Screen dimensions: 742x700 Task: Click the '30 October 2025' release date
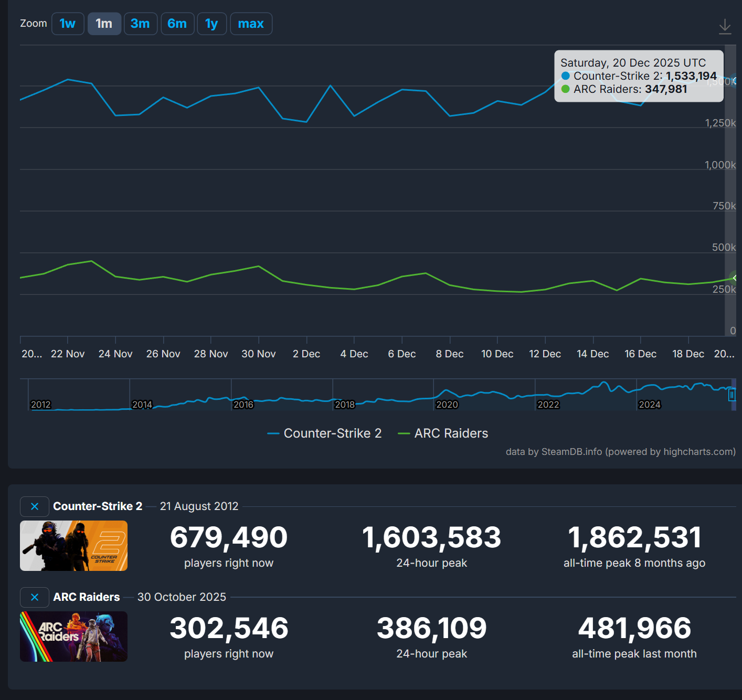click(182, 597)
